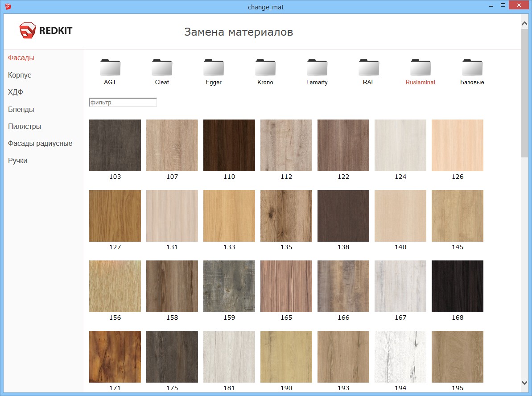Select texture thumbnail 171
Screen dimensions: 532x396
115,357
